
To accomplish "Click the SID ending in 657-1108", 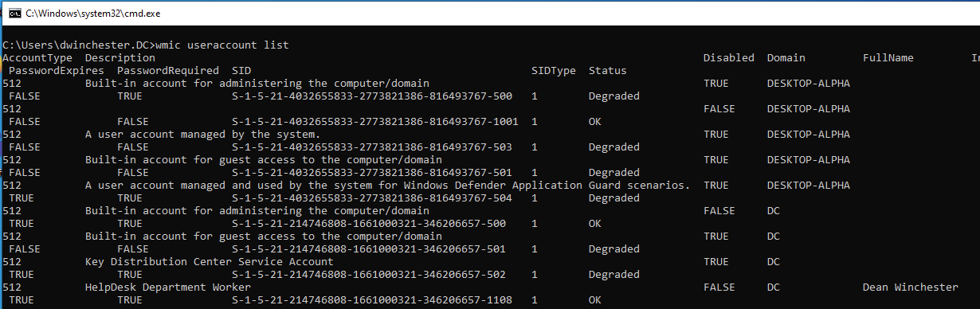I will point(371,299).
